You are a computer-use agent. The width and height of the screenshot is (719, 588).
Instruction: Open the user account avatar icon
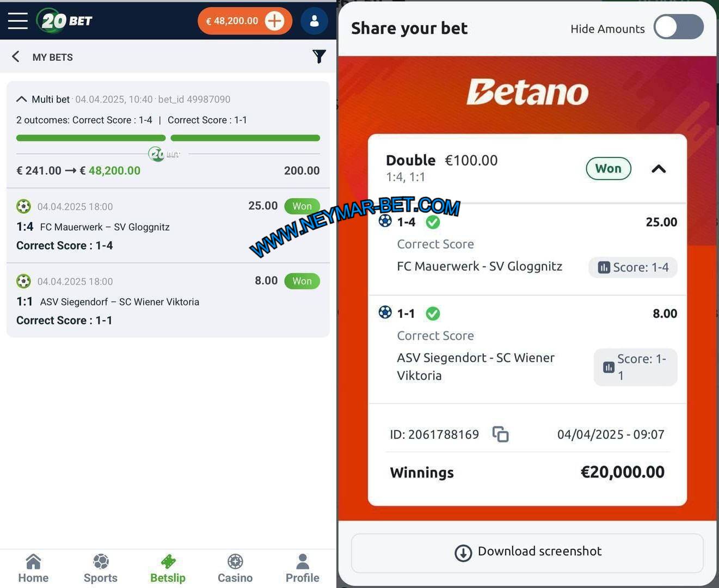314,21
